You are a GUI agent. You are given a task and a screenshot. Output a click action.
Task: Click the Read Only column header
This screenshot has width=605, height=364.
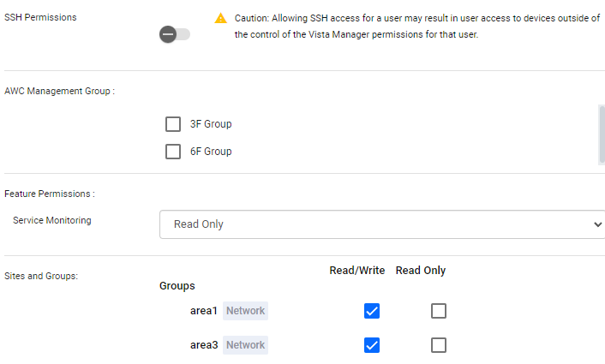tap(421, 271)
